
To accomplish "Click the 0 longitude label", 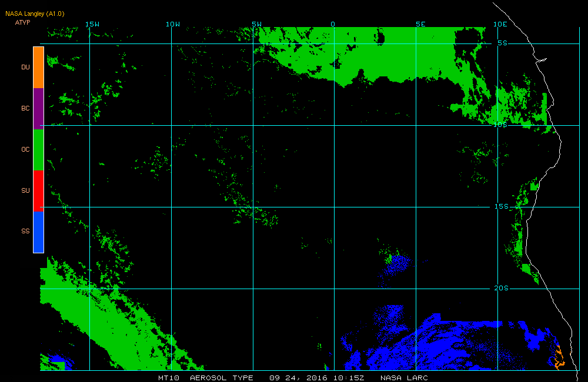I will [x=333, y=24].
